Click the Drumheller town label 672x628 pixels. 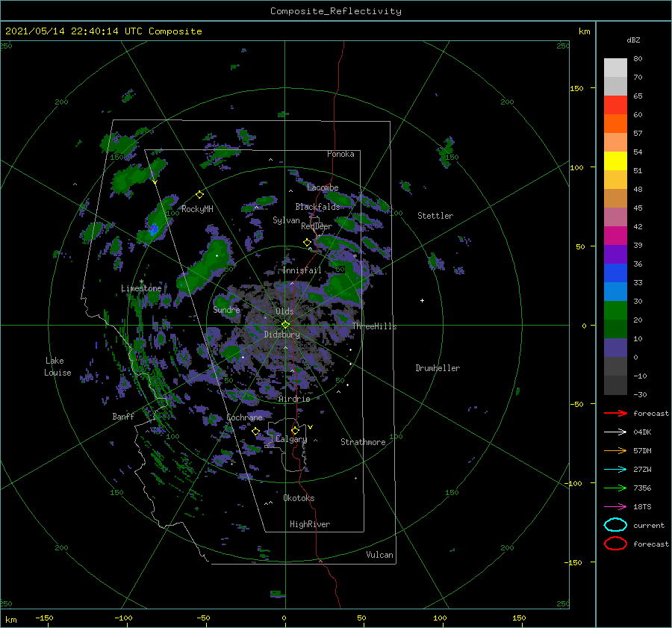click(x=438, y=368)
